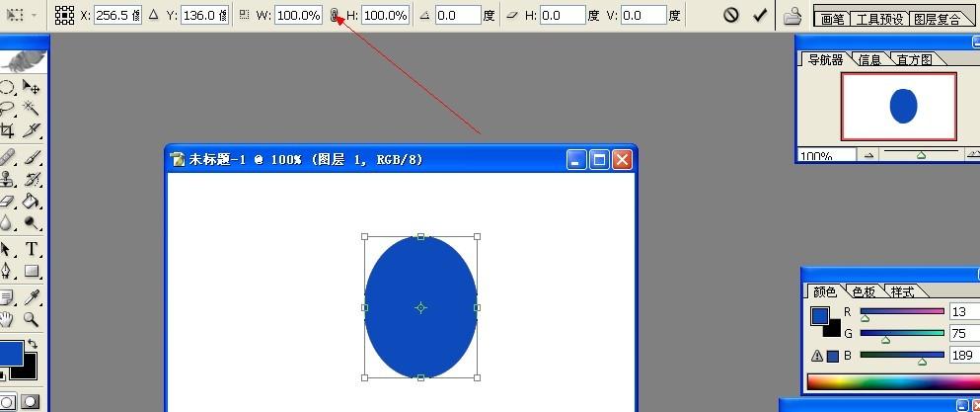980x412 pixels.
Task: Select the Magic Wand tool
Action: coord(32,109)
